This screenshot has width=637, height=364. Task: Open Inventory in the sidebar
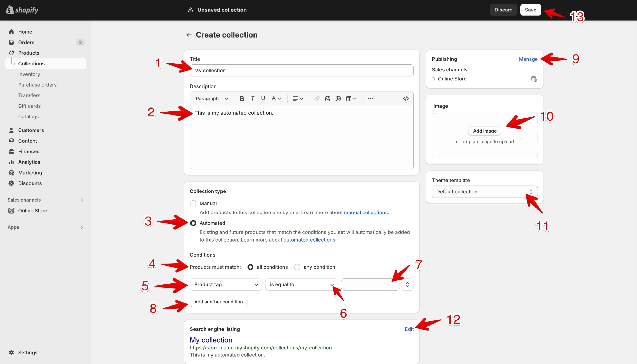[29, 74]
